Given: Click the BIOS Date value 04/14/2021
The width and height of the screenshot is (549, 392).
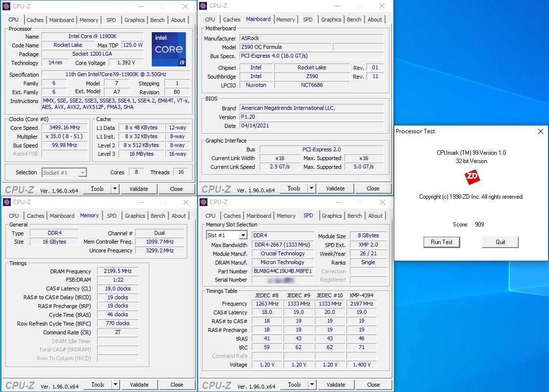Looking at the screenshot, I should 312,125.
